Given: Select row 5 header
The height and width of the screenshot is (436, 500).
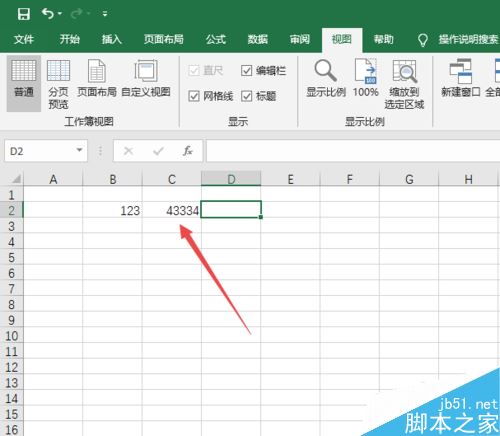Looking at the screenshot, I should (11, 257).
